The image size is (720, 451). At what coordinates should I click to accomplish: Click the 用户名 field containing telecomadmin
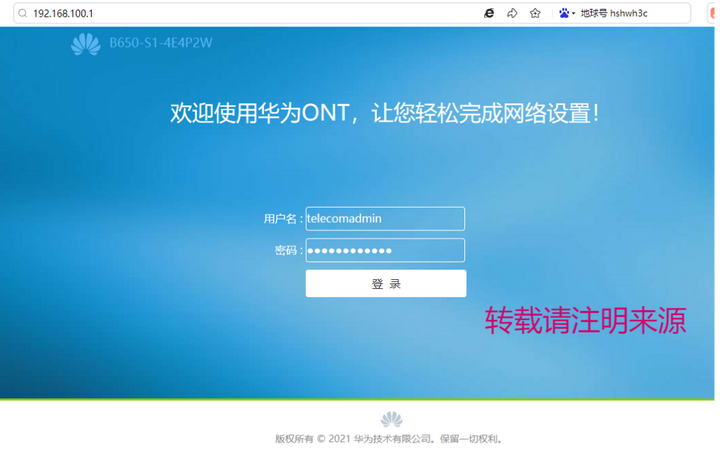click(x=385, y=219)
